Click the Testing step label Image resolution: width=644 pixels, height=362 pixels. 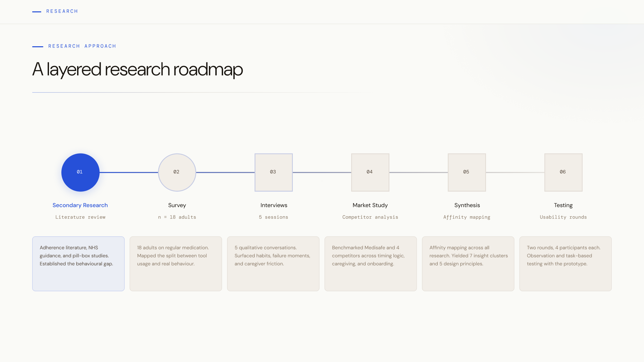tap(563, 205)
